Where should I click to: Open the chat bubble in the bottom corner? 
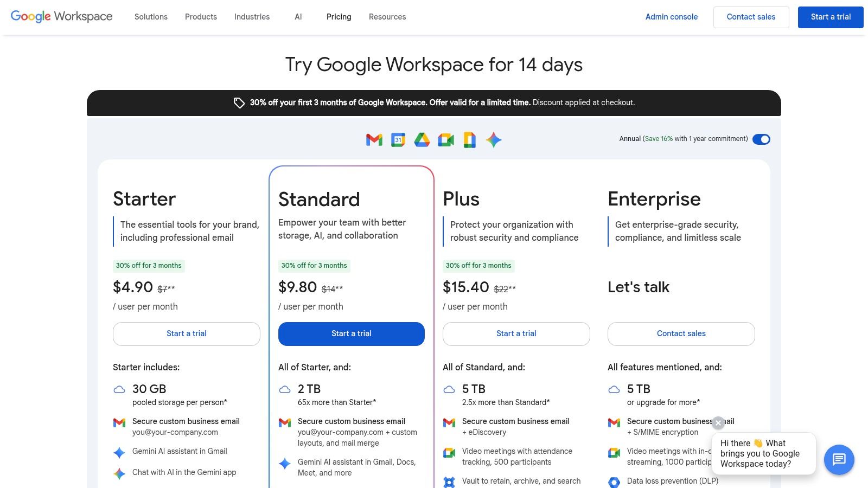coord(839,459)
